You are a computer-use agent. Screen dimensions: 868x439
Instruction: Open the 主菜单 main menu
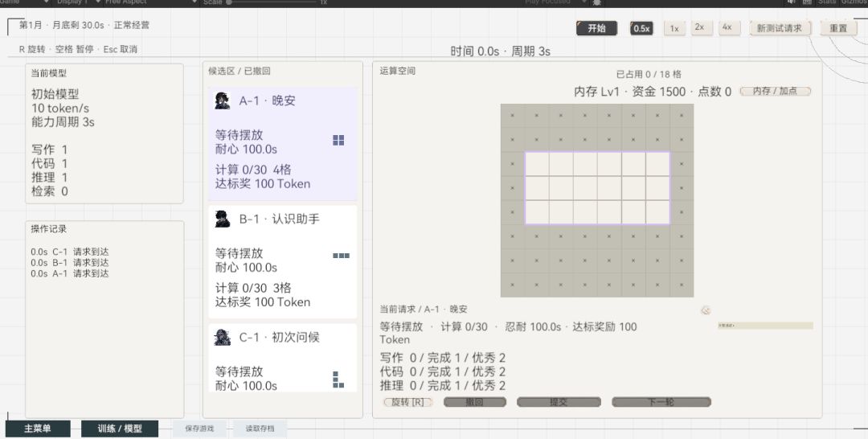38,429
